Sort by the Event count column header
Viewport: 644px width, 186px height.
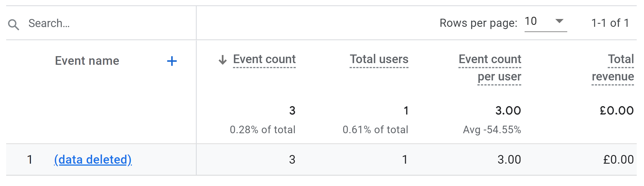coord(264,59)
